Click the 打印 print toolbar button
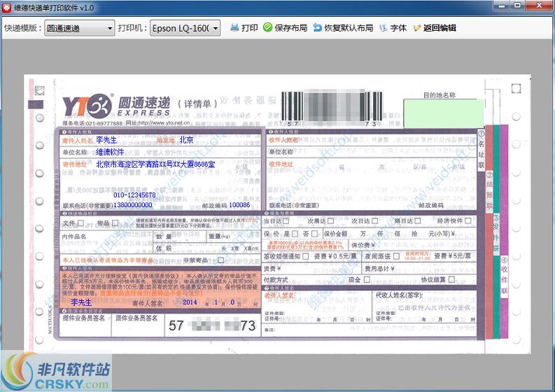The width and height of the screenshot is (555, 392). (x=244, y=27)
